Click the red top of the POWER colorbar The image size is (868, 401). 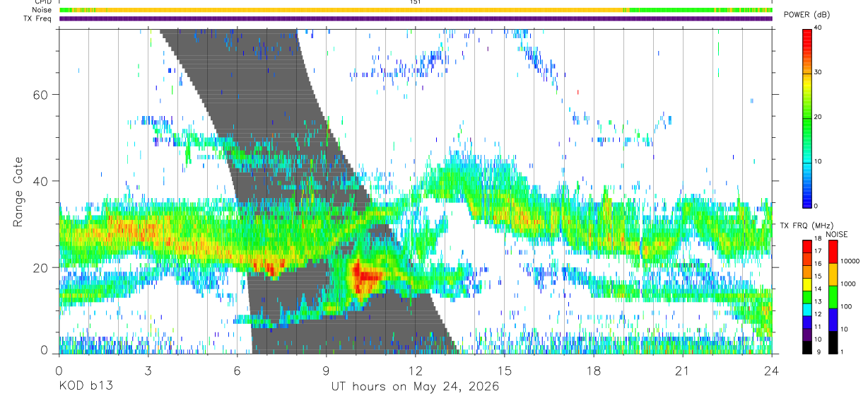point(807,33)
